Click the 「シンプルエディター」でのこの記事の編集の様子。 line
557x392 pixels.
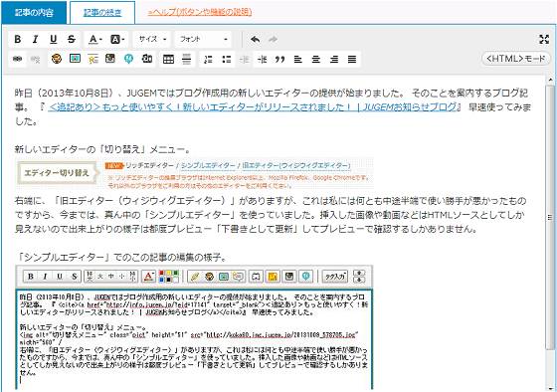[x=122, y=257]
